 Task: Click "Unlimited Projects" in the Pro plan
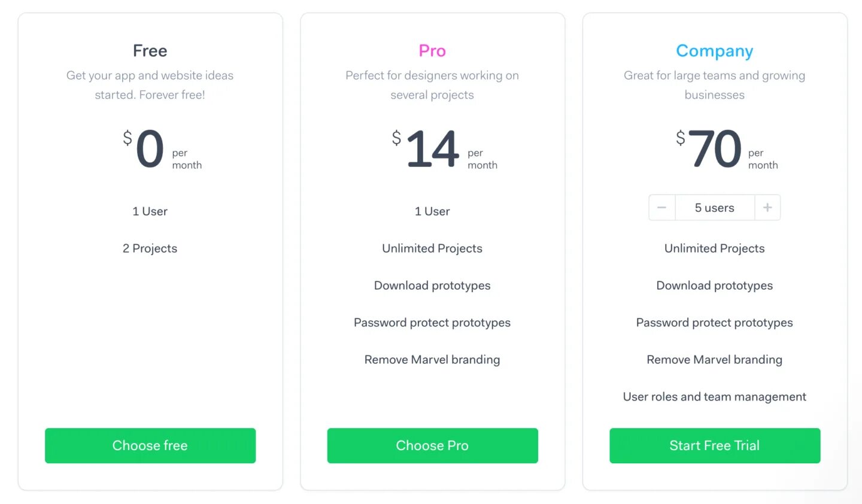[432, 248]
